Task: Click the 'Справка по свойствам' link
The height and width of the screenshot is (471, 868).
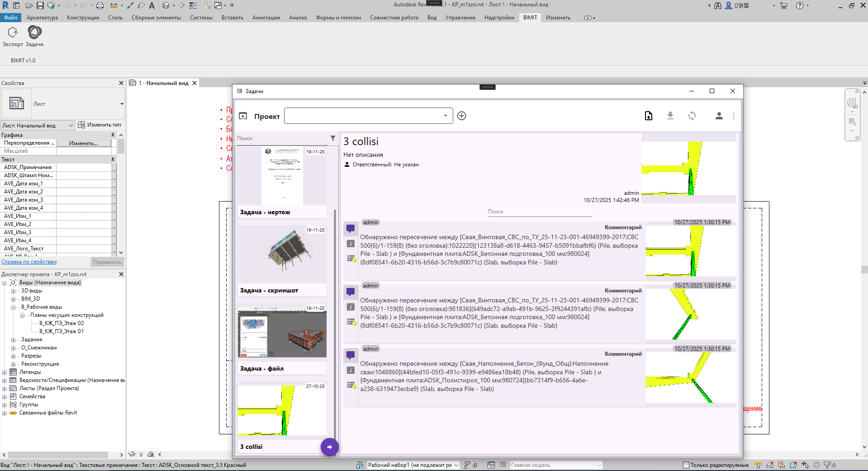Action: [x=29, y=262]
